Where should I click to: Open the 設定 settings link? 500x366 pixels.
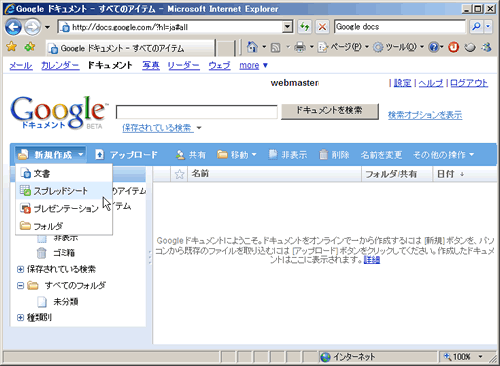[x=402, y=83]
